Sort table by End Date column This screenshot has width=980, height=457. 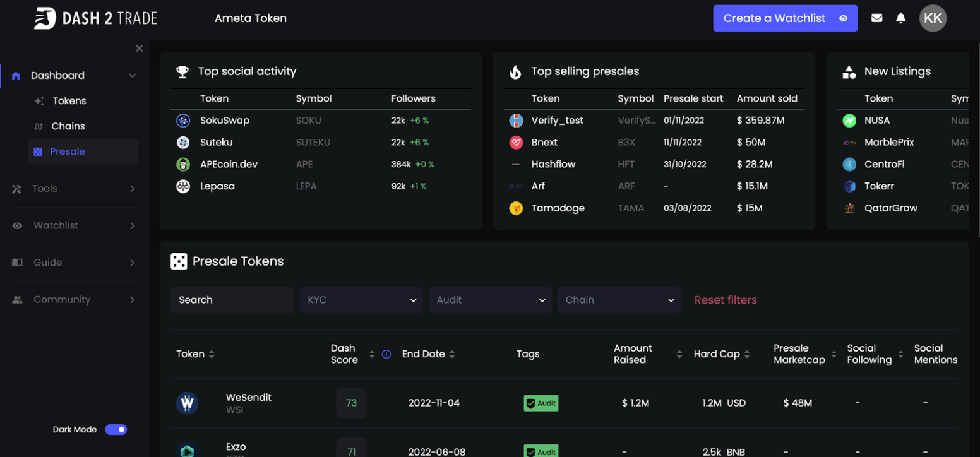(452, 354)
